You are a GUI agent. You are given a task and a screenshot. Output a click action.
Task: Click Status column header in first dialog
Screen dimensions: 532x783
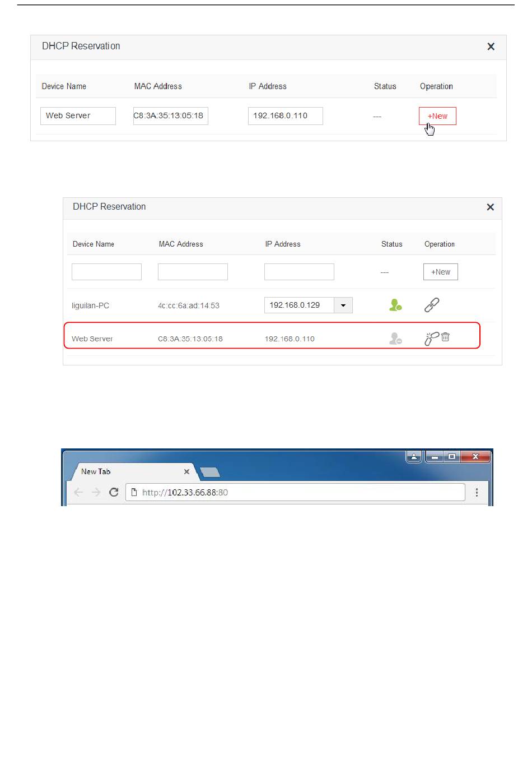[x=385, y=86]
